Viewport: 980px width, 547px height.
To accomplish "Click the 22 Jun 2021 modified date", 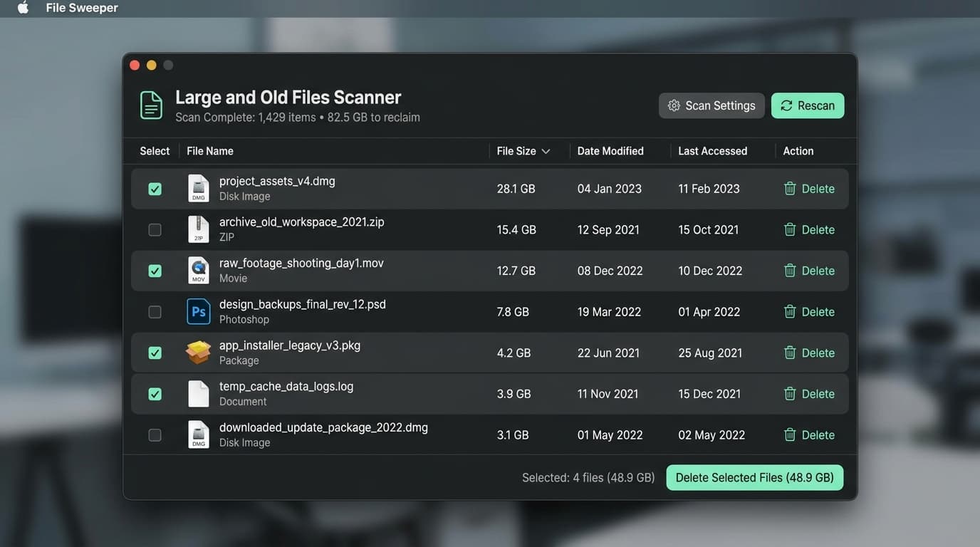I will point(608,353).
